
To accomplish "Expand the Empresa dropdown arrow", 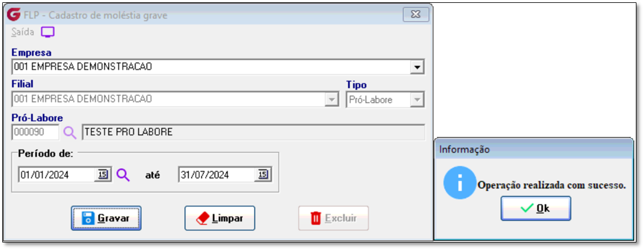I will (x=418, y=67).
